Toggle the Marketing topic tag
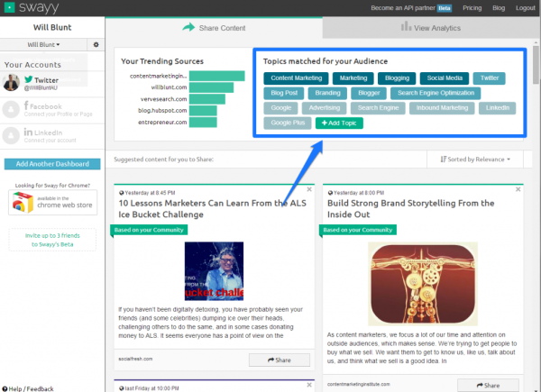 coord(353,78)
